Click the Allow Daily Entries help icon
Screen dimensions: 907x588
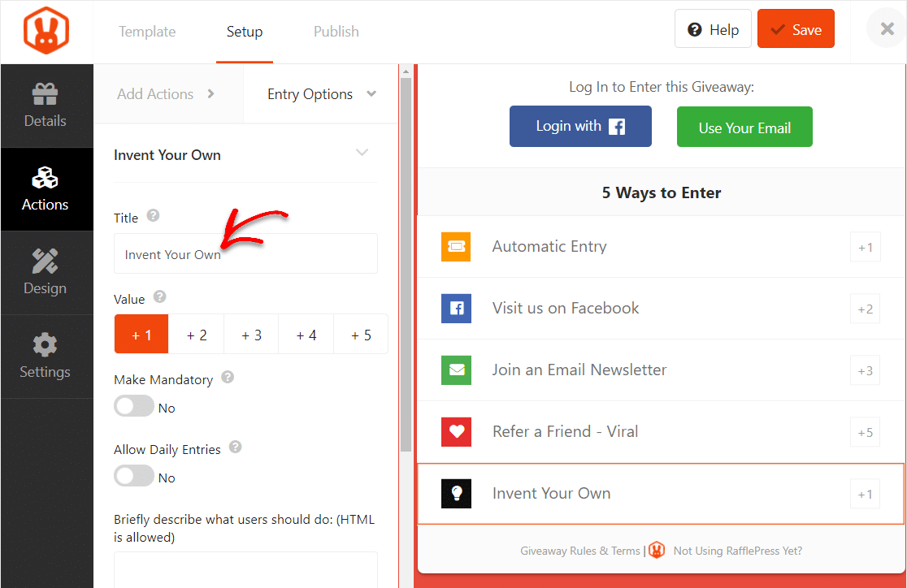pos(236,447)
